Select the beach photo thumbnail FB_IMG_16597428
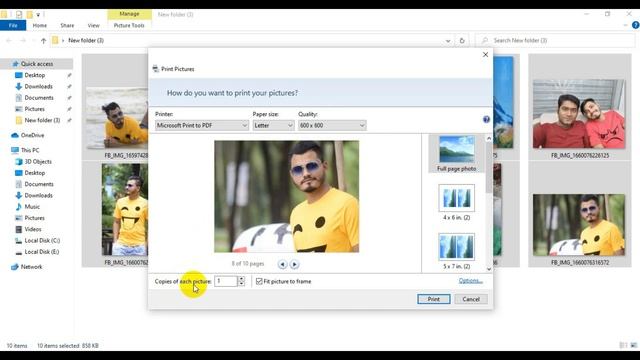Image resolution: width=640 pixels, height=360 pixels. [117, 118]
